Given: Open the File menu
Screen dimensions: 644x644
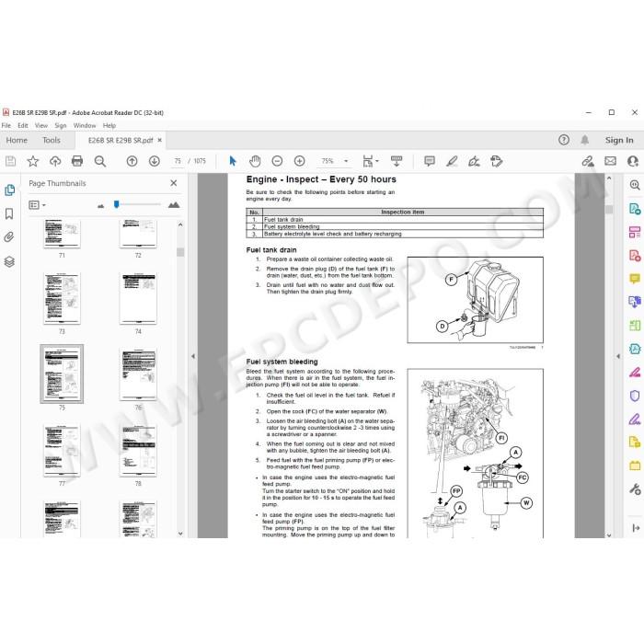Looking at the screenshot, I should 6,125.
